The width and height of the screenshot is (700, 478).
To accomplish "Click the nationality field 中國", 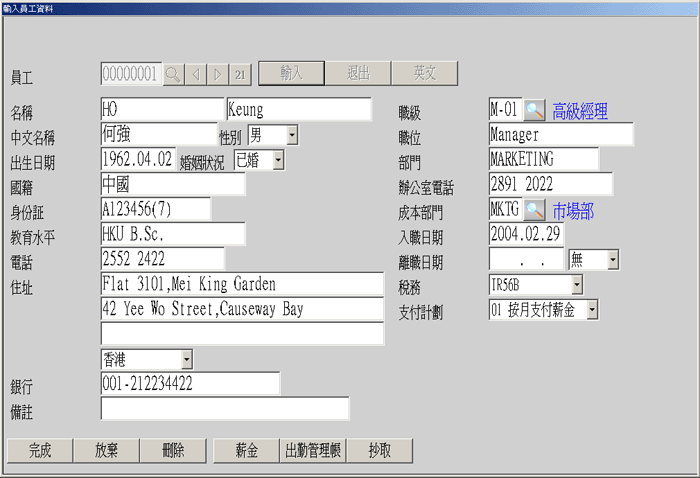I will 173,184.
